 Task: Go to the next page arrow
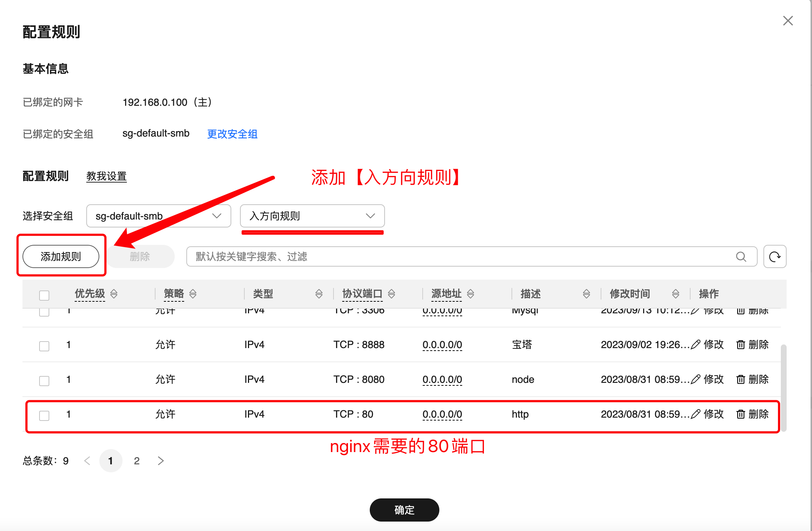click(x=161, y=461)
